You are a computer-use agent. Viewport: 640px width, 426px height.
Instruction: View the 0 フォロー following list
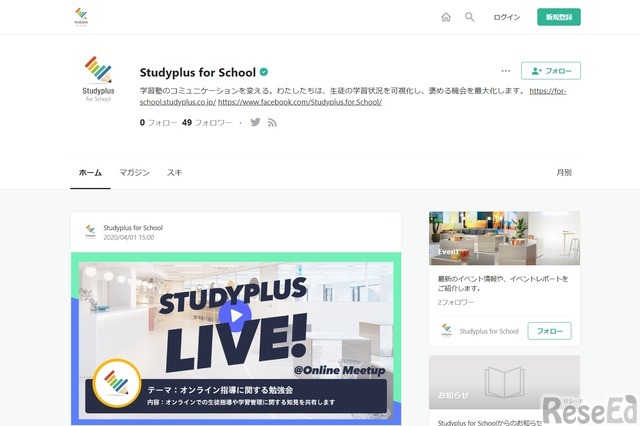click(x=158, y=122)
